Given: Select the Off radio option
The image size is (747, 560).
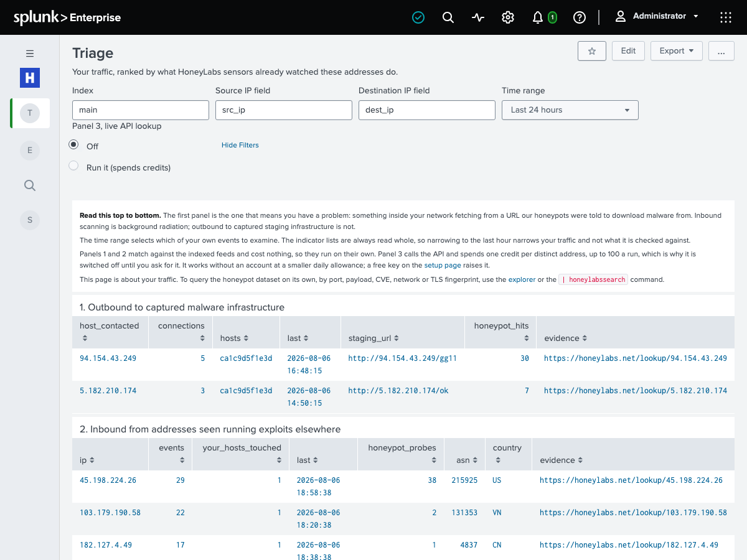Looking at the screenshot, I should 74,145.
